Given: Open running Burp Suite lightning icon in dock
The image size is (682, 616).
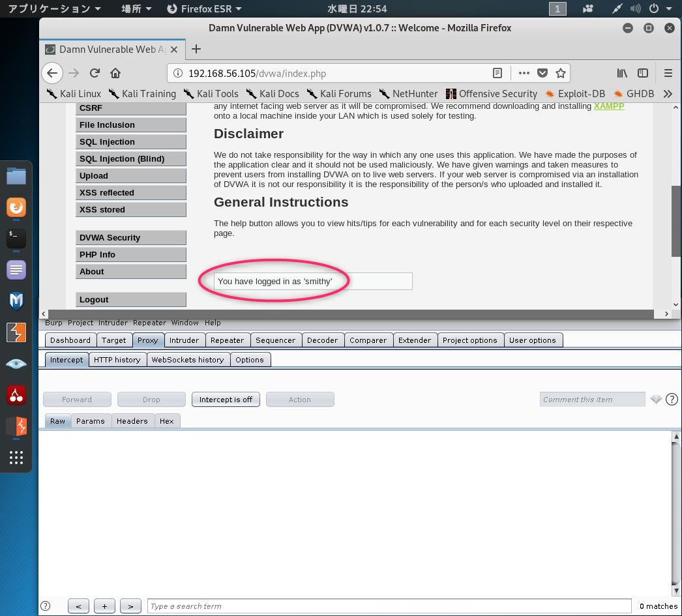Looking at the screenshot, I should point(16,426).
